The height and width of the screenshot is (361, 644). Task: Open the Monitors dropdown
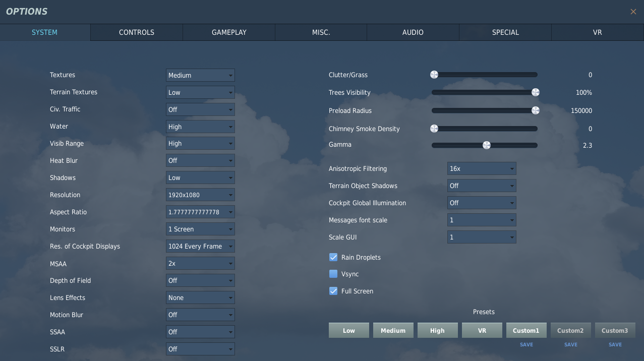pyautogui.click(x=200, y=229)
